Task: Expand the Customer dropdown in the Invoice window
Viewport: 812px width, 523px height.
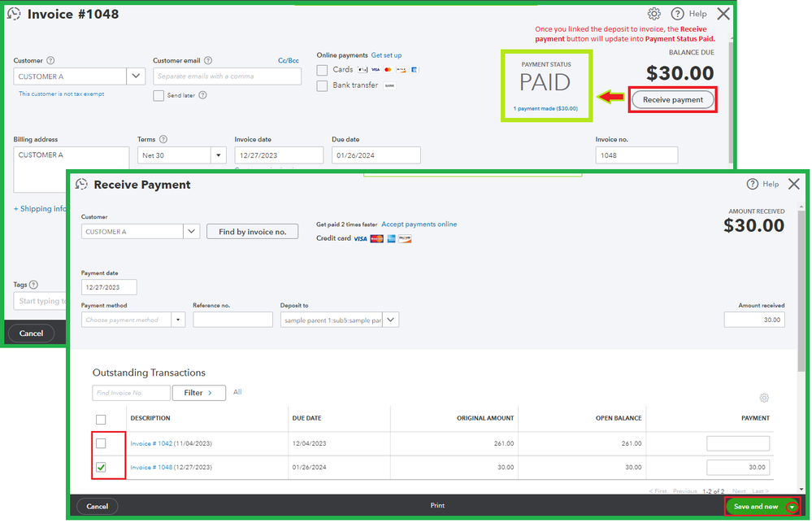Action: tap(136, 76)
